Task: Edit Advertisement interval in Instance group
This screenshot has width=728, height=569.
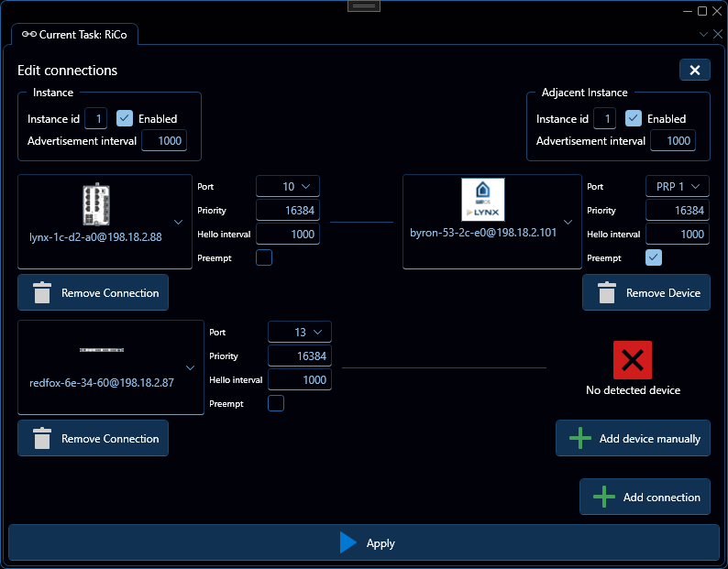Action: tap(164, 140)
